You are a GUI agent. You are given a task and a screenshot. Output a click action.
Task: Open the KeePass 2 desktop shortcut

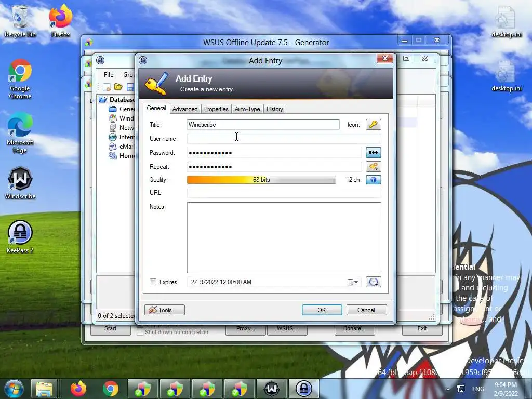pos(20,237)
